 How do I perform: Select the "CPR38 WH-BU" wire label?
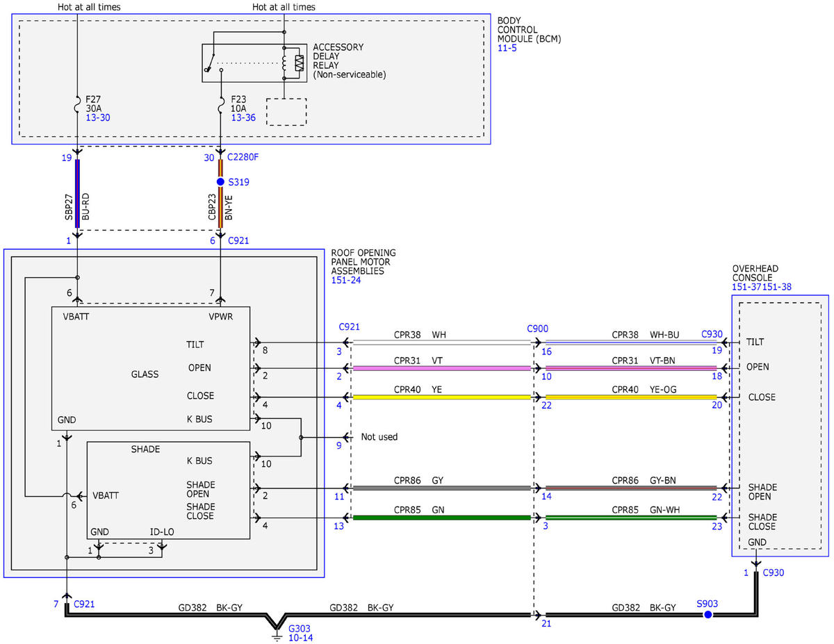point(646,334)
